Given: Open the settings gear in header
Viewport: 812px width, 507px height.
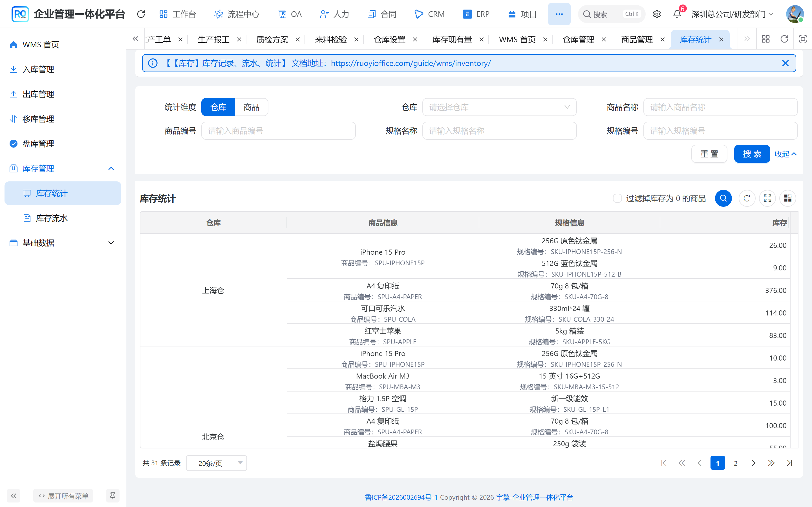Looking at the screenshot, I should (657, 14).
